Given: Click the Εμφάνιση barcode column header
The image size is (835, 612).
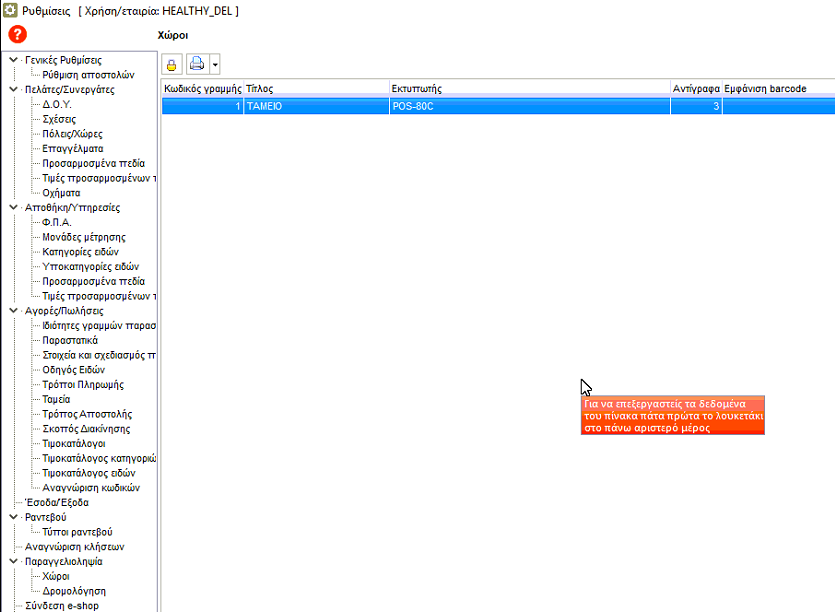Looking at the screenshot, I should point(778,88).
